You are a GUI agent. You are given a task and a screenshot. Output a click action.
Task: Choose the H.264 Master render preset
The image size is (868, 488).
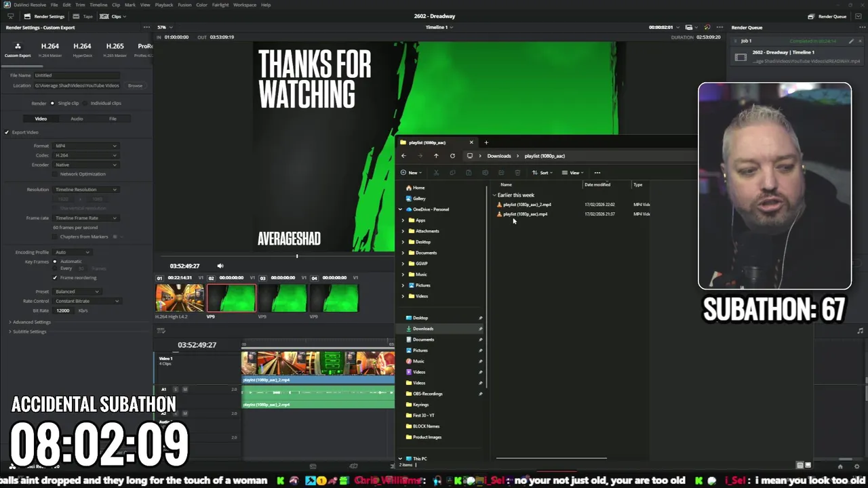[50, 49]
